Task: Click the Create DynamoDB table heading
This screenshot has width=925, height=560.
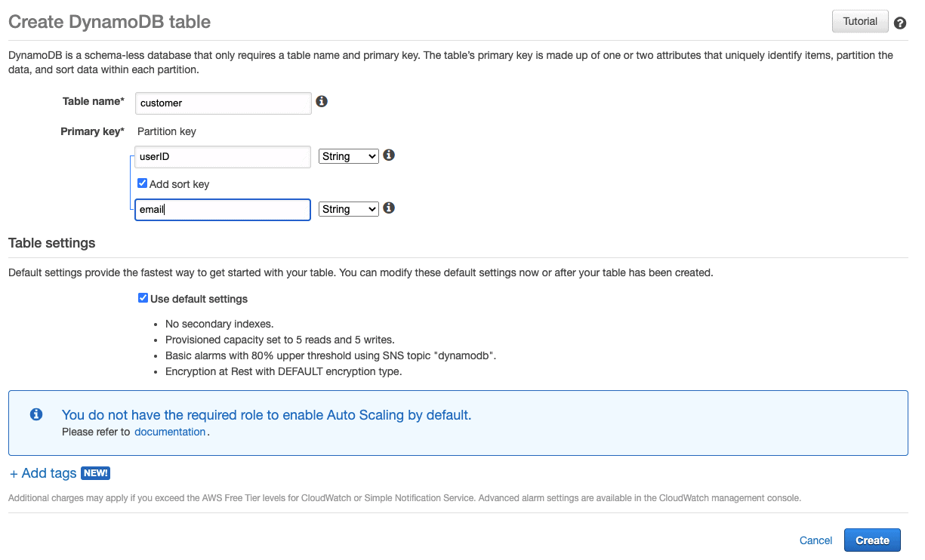Action: click(x=109, y=22)
